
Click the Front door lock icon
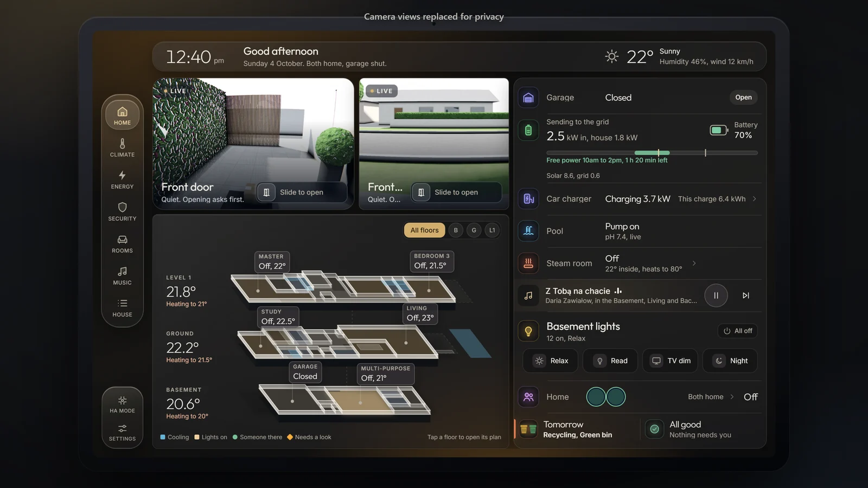coord(266,192)
